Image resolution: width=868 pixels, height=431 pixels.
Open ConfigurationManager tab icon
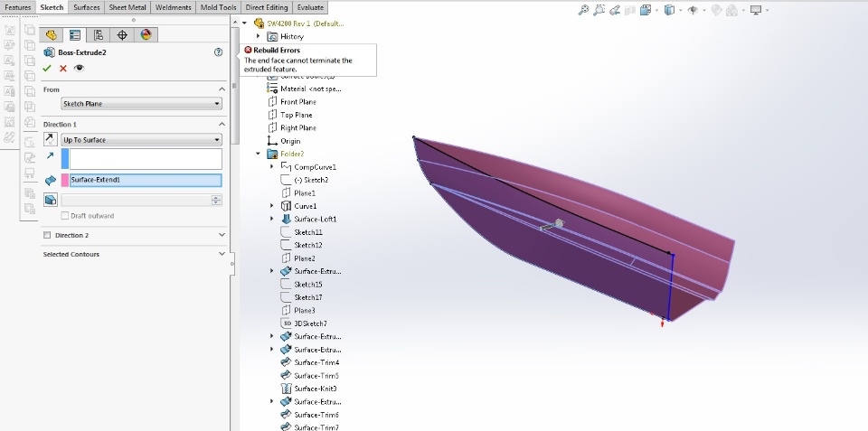coord(98,35)
